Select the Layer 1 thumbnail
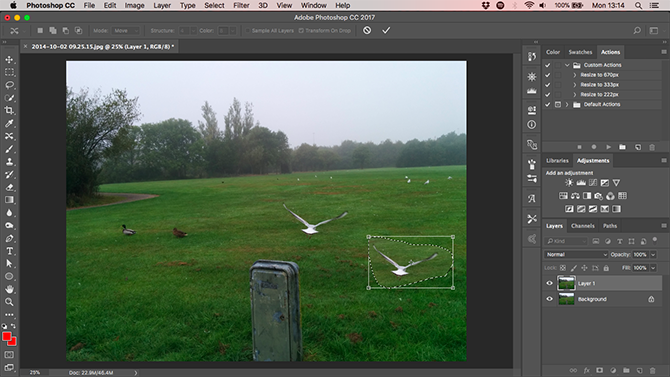 [566, 283]
